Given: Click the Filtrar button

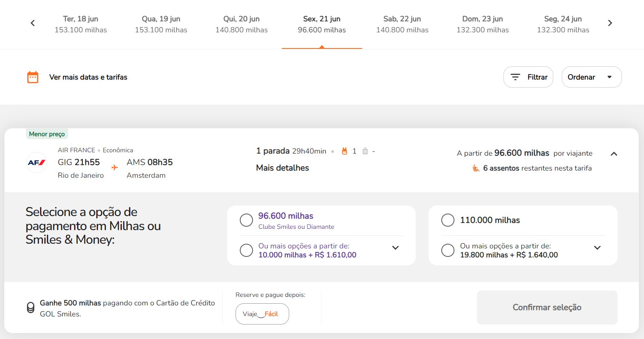Looking at the screenshot, I should click(528, 77).
